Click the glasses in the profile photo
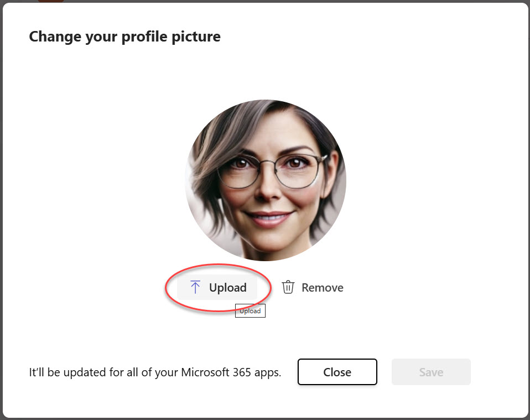Viewport: 530px width, 420px height. point(270,169)
